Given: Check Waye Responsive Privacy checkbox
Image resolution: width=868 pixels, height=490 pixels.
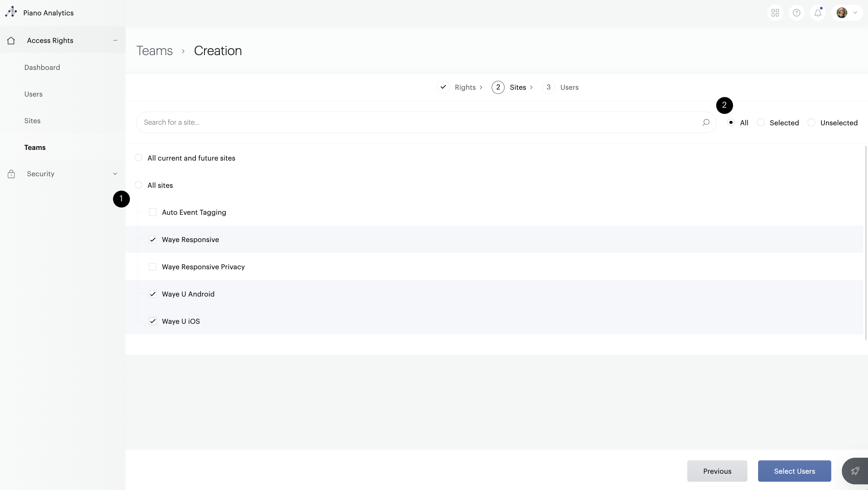Looking at the screenshot, I should point(153,267).
